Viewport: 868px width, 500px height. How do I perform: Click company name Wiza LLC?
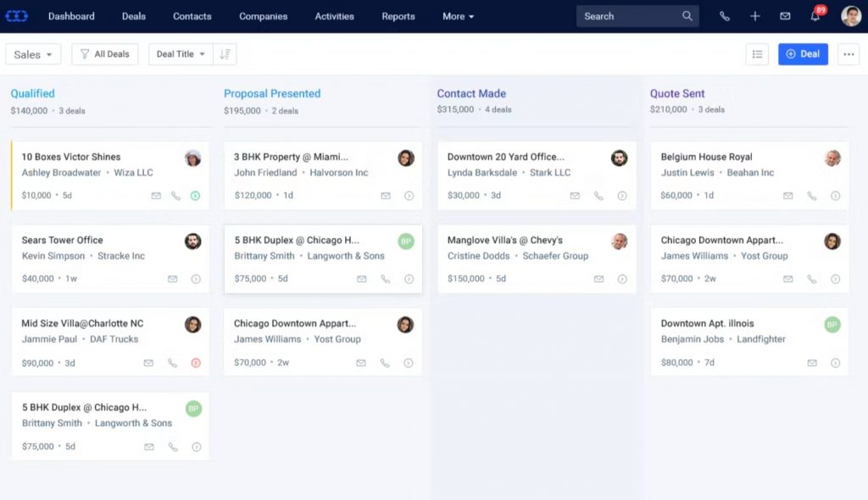pyautogui.click(x=133, y=172)
